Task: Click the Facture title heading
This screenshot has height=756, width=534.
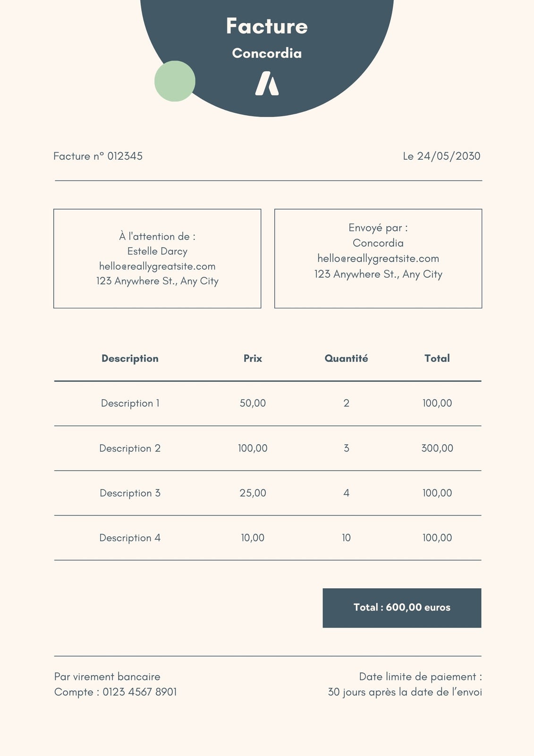Action: [x=267, y=26]
